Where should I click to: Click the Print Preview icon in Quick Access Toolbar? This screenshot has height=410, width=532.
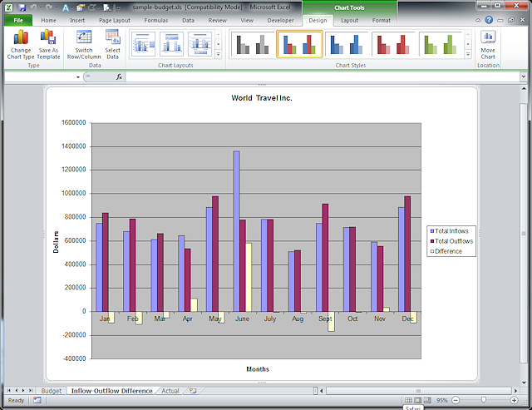tap(107, 7)
